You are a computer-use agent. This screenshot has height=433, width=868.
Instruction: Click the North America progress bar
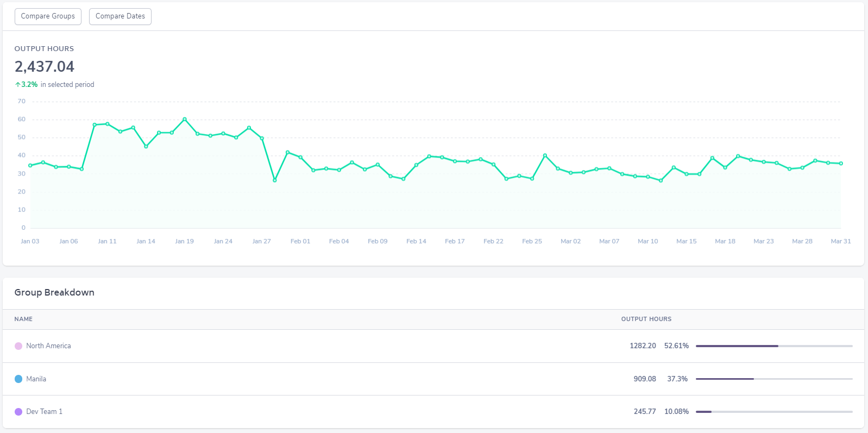click(773, 346)
